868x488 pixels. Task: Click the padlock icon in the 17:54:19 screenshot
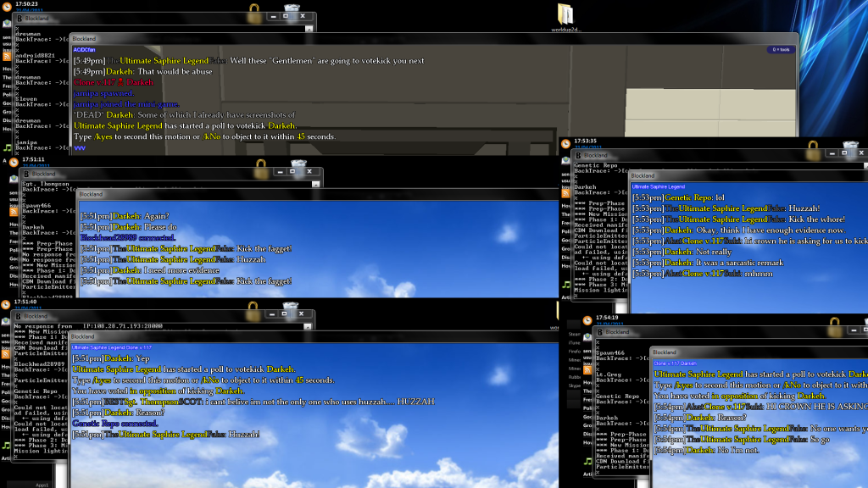pos(835,327)
